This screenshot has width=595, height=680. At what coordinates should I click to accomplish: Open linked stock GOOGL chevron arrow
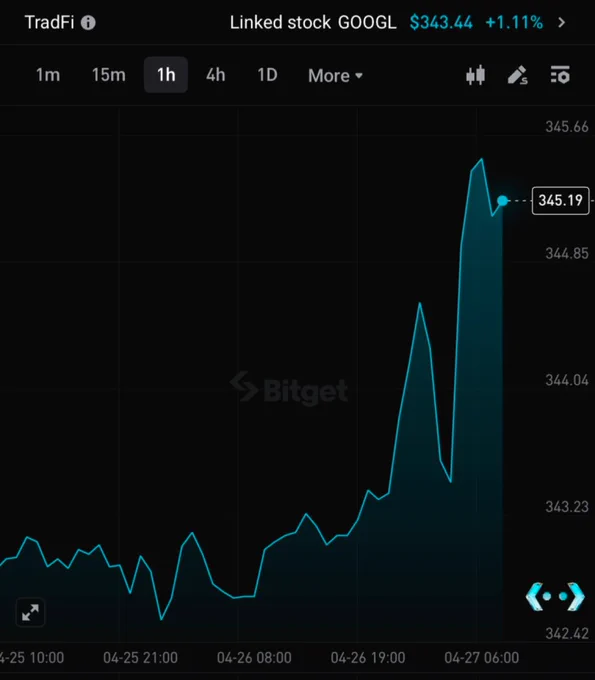click(x=562, y=23)
